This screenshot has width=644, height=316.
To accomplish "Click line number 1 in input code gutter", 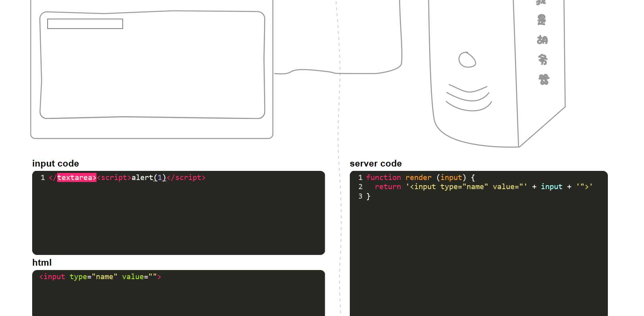I will tap(43, 178).
